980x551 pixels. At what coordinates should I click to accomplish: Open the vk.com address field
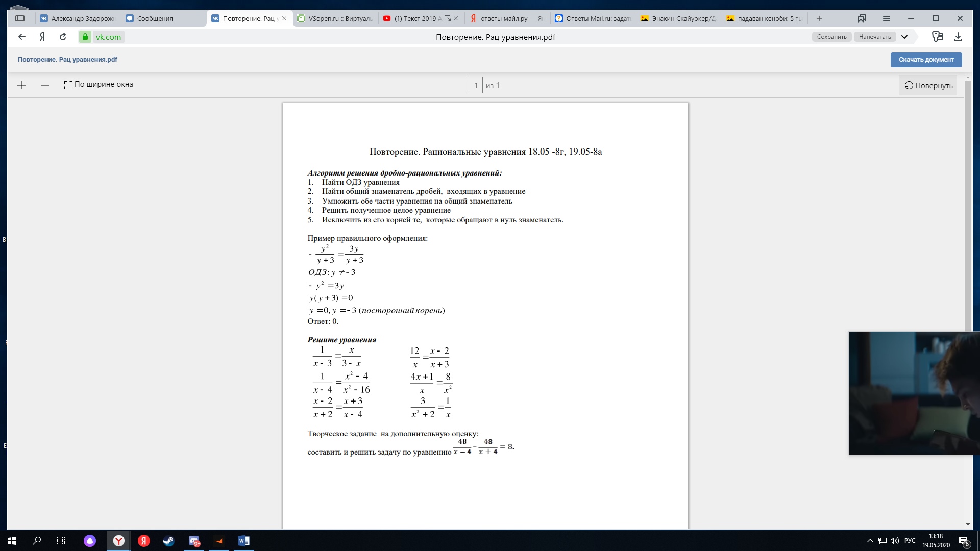coord(108,37)
